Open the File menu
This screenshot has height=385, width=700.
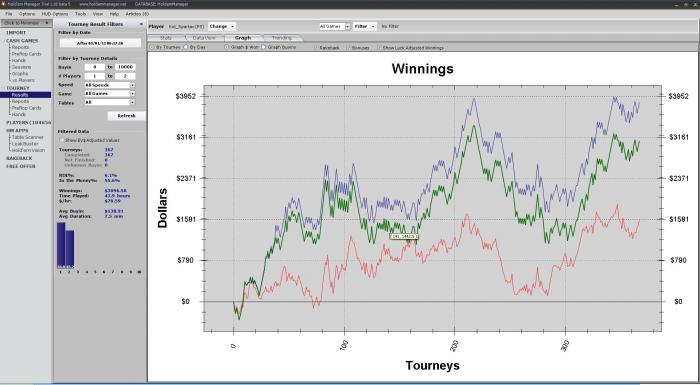(8, 14)
